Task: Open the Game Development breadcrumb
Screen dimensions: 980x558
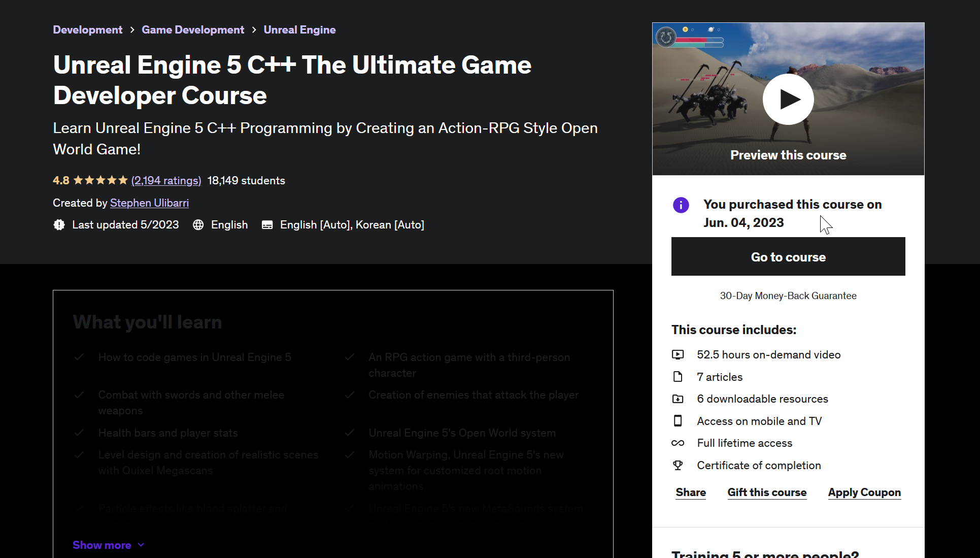Action: (x=193, y=30)
